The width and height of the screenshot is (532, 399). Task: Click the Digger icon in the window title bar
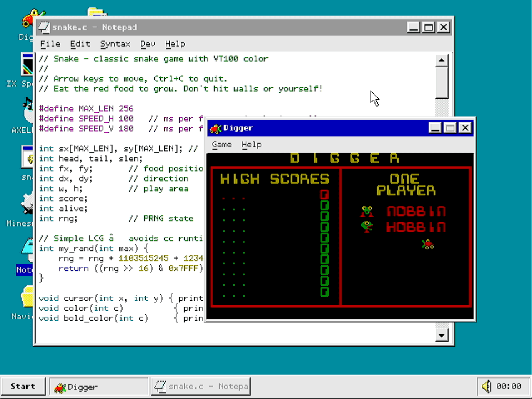[215, 128]
